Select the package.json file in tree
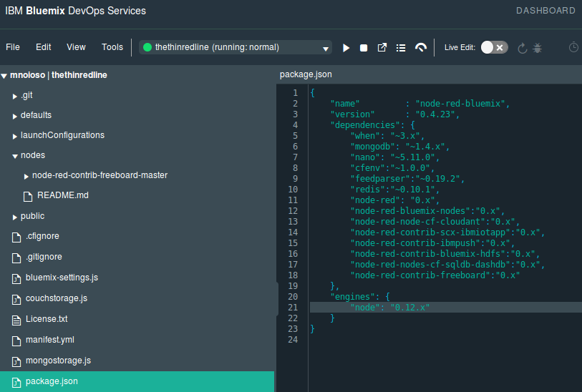This screenshot has width=582, height=392. [137, 381]
